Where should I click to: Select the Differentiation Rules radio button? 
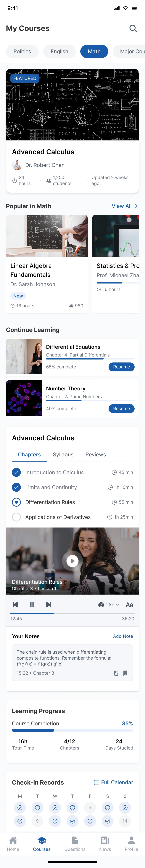[16, 502]
